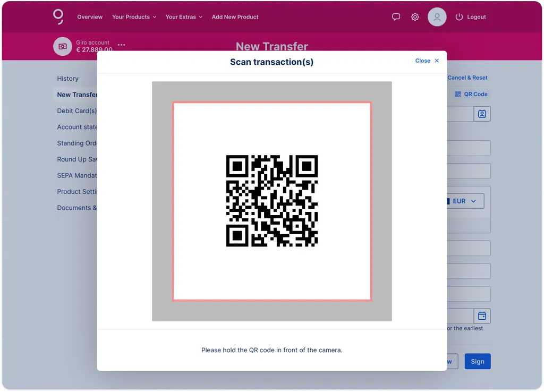Click the 'New Transfer' page heading
Screen dimensions: 544x392
[271, 46]
